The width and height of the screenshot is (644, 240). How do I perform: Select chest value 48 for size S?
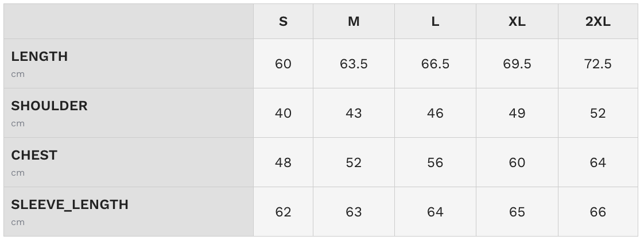(x=283, y=162)
